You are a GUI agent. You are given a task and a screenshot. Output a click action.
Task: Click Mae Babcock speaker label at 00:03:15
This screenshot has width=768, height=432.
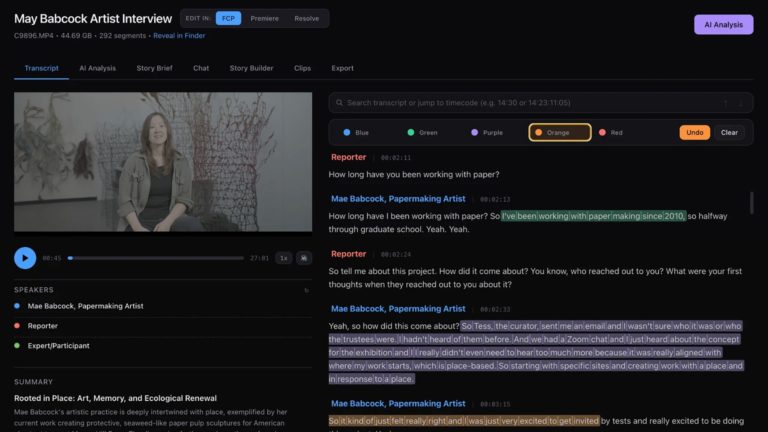[x=398, y=404]
